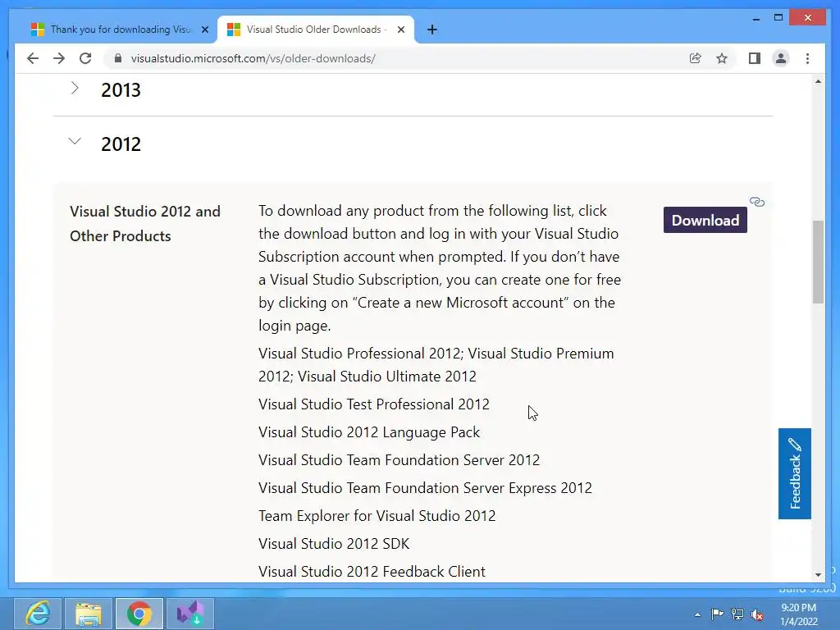The width and height of the screenshot is (840, 630).
Task: Open Visual Studio Installer taskbar icon
Action: click(x=190, y=614)
